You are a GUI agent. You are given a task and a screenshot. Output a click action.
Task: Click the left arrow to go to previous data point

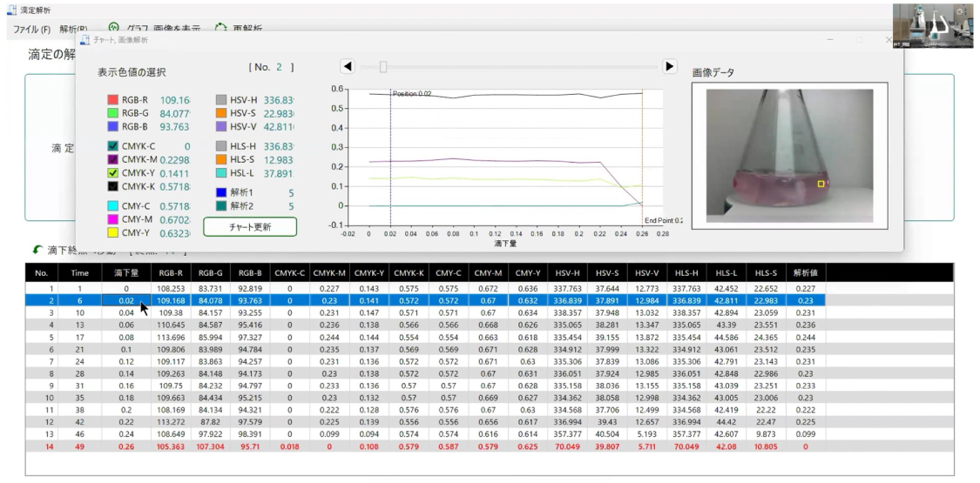tap(347, 66)
